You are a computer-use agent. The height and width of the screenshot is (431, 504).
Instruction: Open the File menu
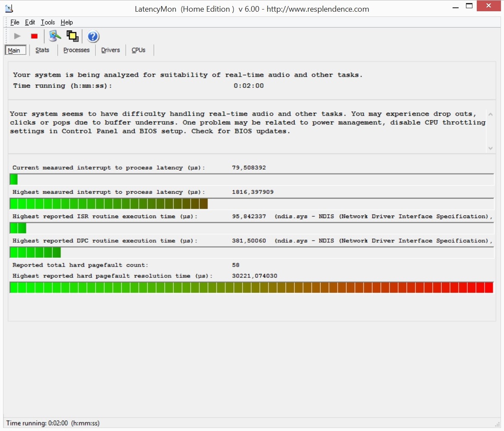point(15,22)
